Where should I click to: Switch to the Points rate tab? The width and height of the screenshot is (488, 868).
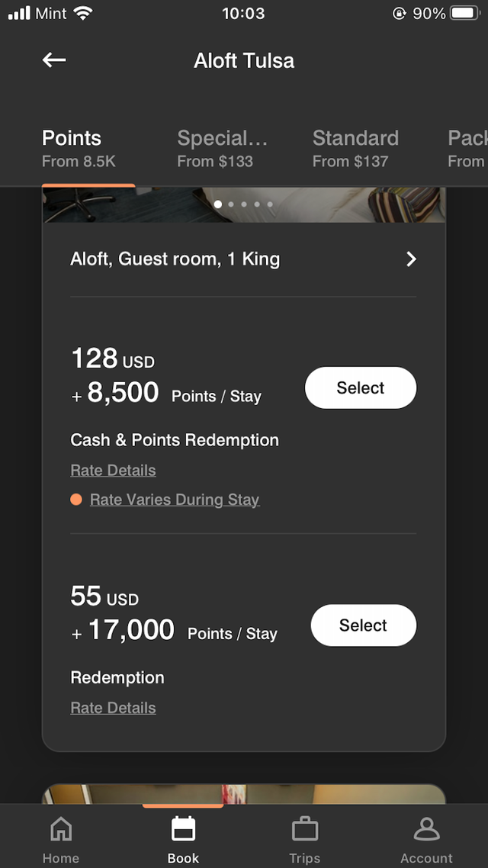71,146
